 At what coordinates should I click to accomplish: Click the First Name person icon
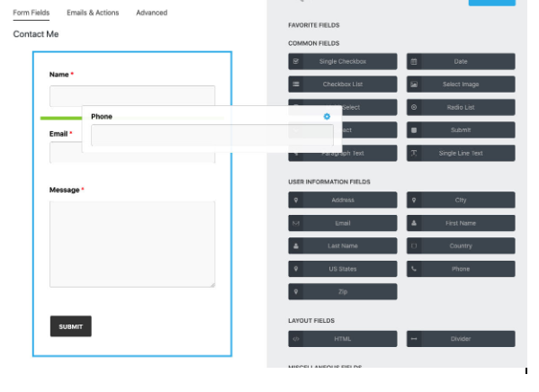pos(414,223)
